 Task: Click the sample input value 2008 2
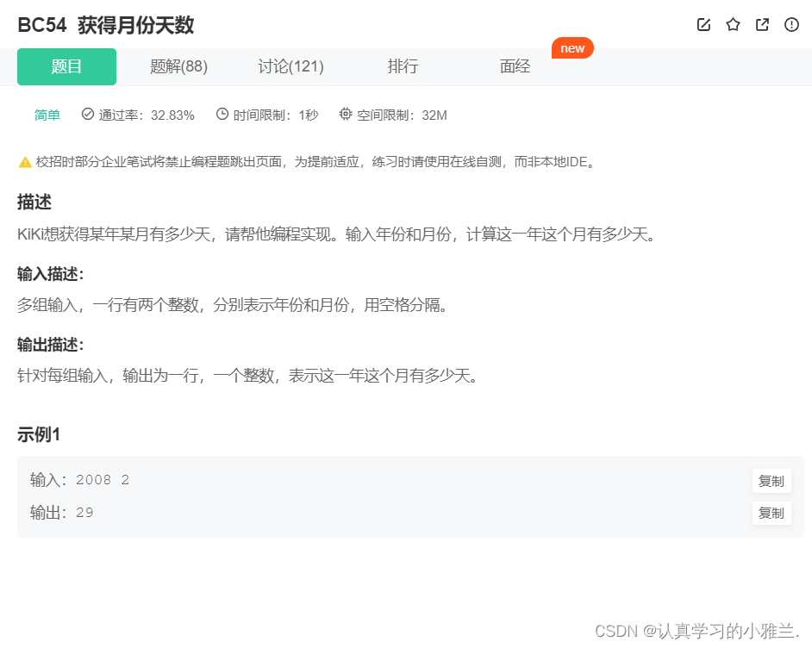click(103, 480)
